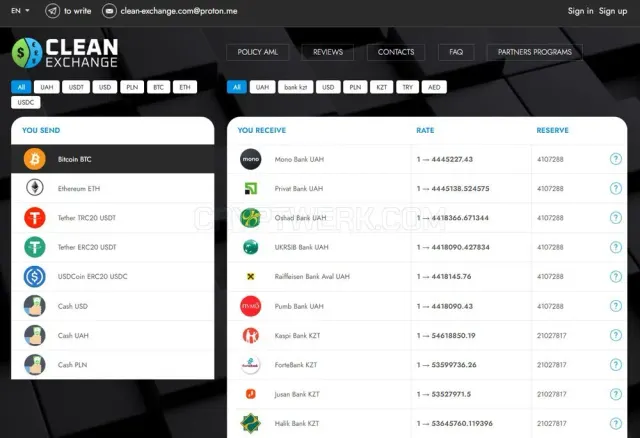Select the Tether TRC20 USDT red icon
This screenshot has width=640, height=438.
[x=35, y=218]
